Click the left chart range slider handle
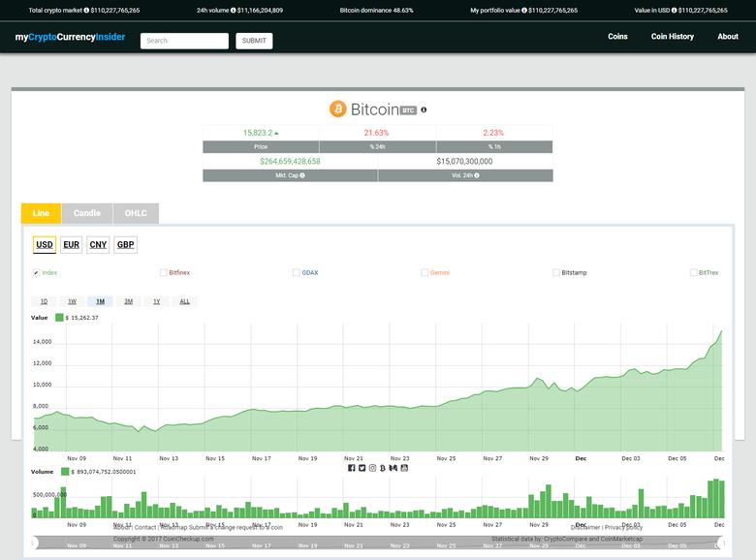This screenshot has width=756, height=560. [32, 544]
